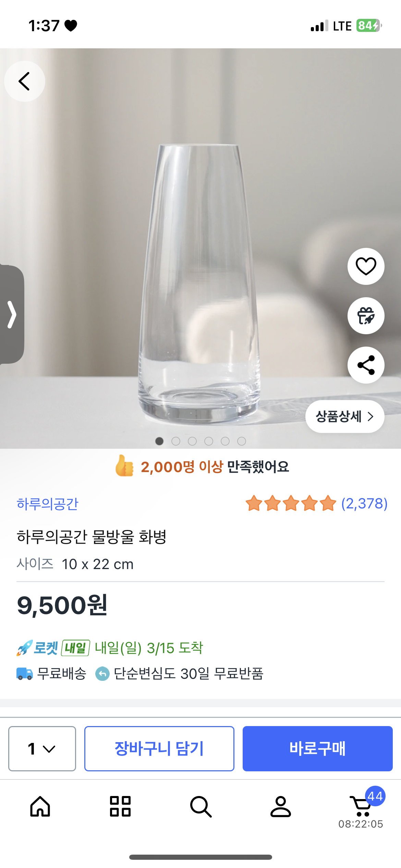
Task: Tap the search magnifier icon
Action: tap(200, 806)
